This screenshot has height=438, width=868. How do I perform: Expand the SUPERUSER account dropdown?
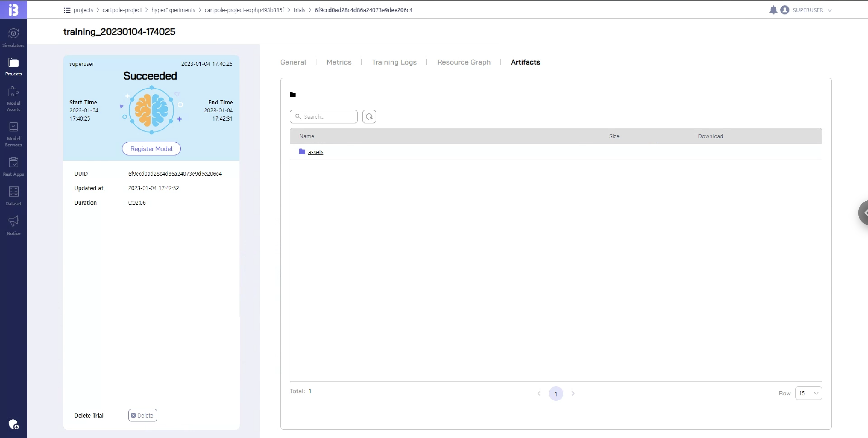[830, 10]
